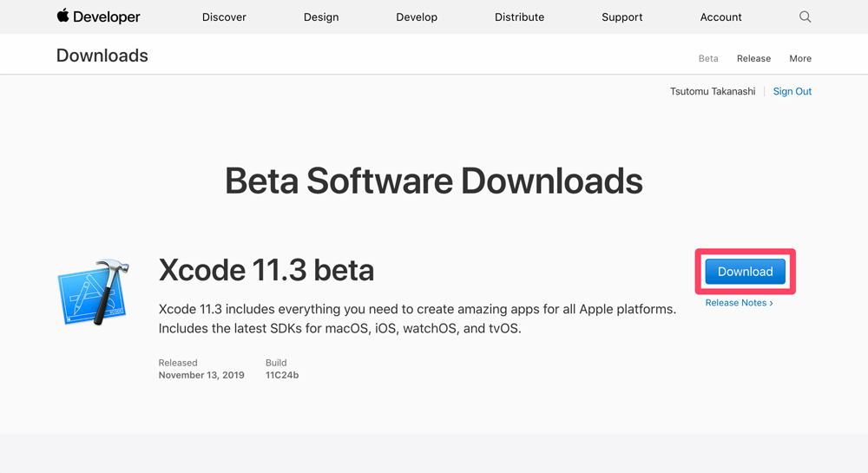
Task: Go to the Develop section
Action: click(x=417, y=17)
